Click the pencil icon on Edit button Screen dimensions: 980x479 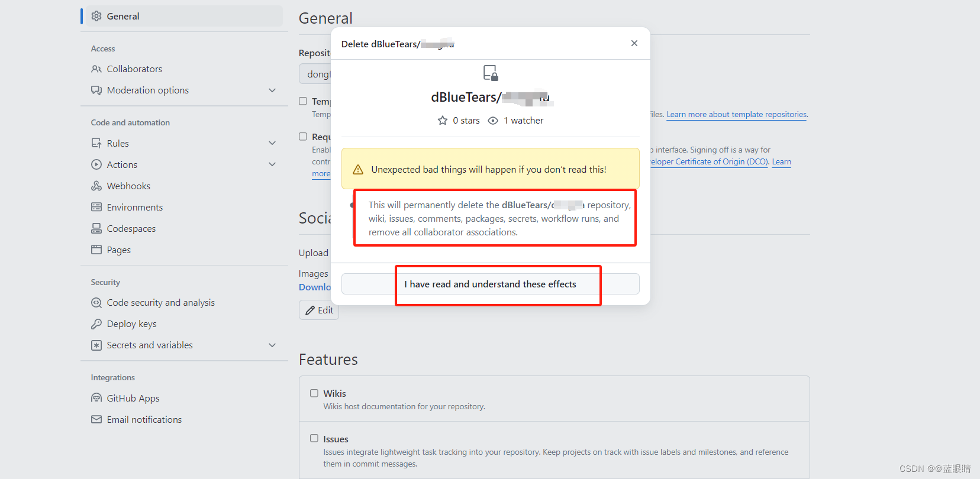point(310,310)
